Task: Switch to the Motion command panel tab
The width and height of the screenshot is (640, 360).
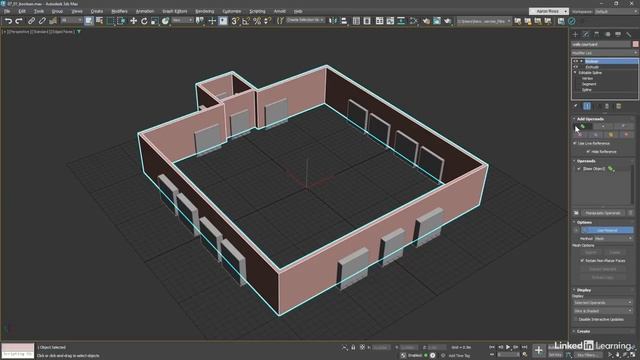Action: pyautogui.click(x=607, y=35)
